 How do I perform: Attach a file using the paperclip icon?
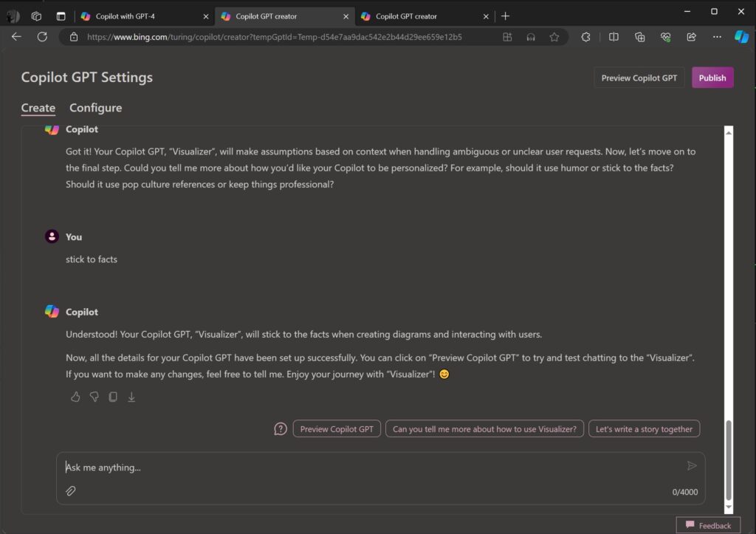tap(71, 491)
